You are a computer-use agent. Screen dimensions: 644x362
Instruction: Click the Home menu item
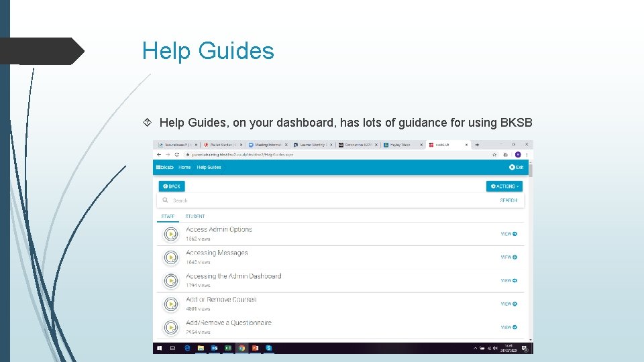coord(184,167)
